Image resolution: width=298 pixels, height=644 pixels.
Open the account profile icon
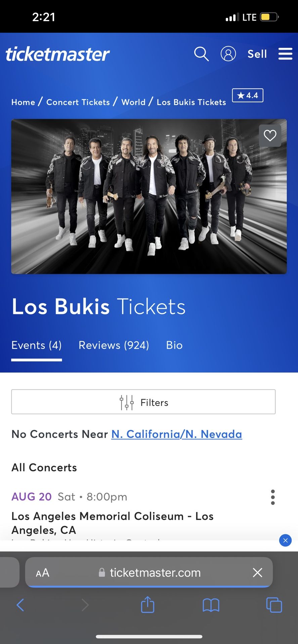(228, 54)
